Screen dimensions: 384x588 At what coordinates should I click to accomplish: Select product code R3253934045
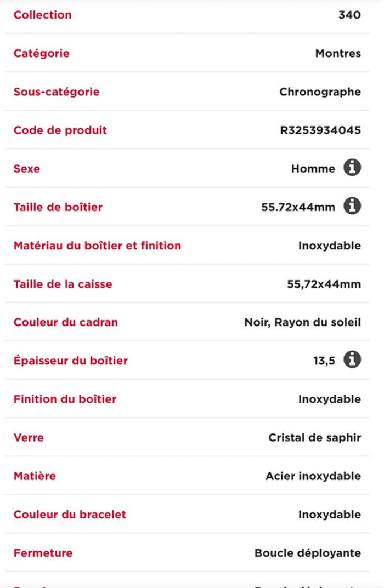click(320, 130)
